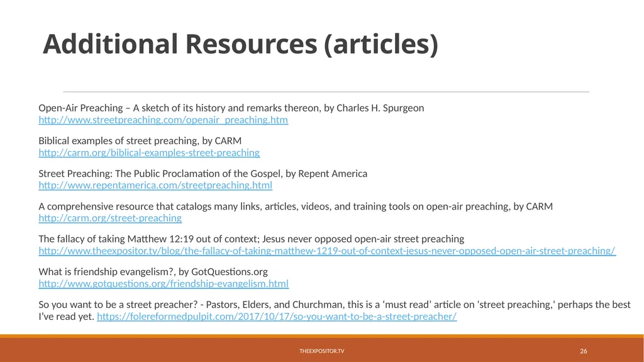Click the Spurgeon Open-Air Preaching description line
The image size is (644, 362).
(231, 108)
